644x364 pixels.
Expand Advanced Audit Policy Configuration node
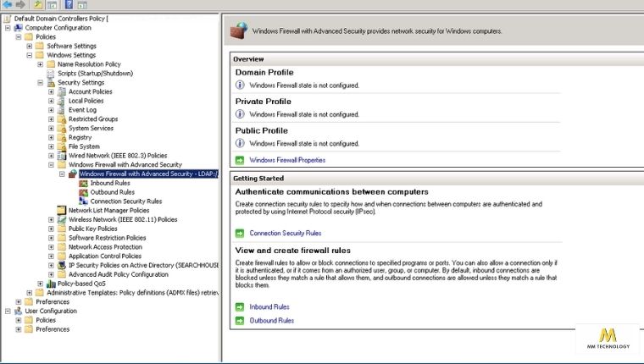(x=51, y=274)
